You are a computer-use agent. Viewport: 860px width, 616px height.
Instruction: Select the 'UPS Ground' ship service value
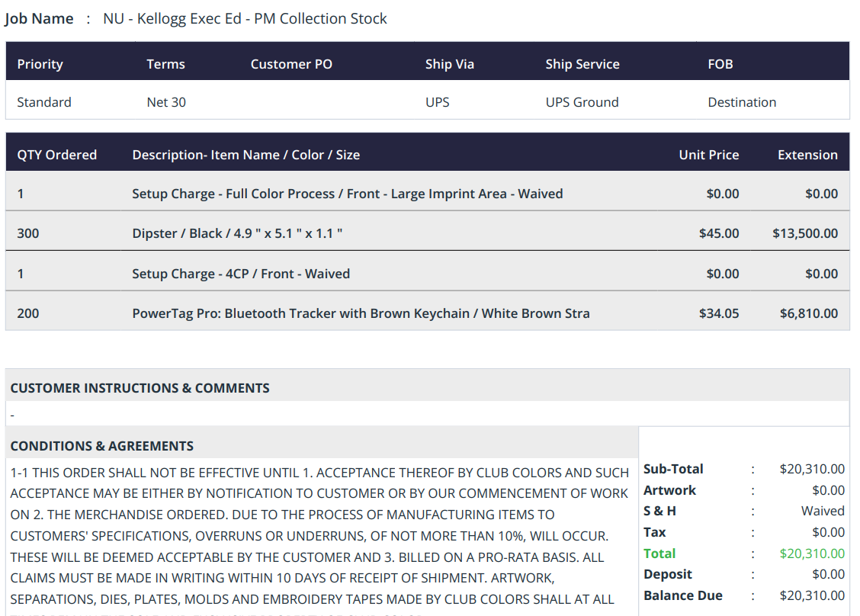582,102
